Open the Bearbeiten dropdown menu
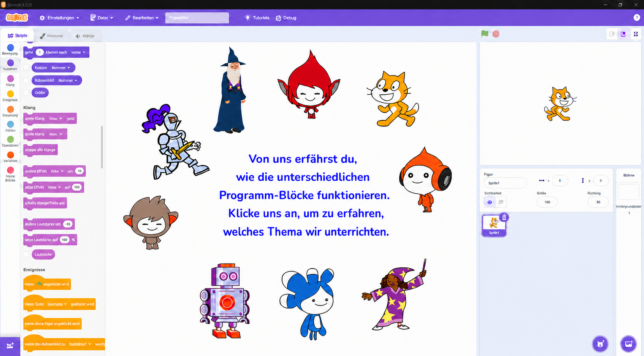 coord(142,18)
